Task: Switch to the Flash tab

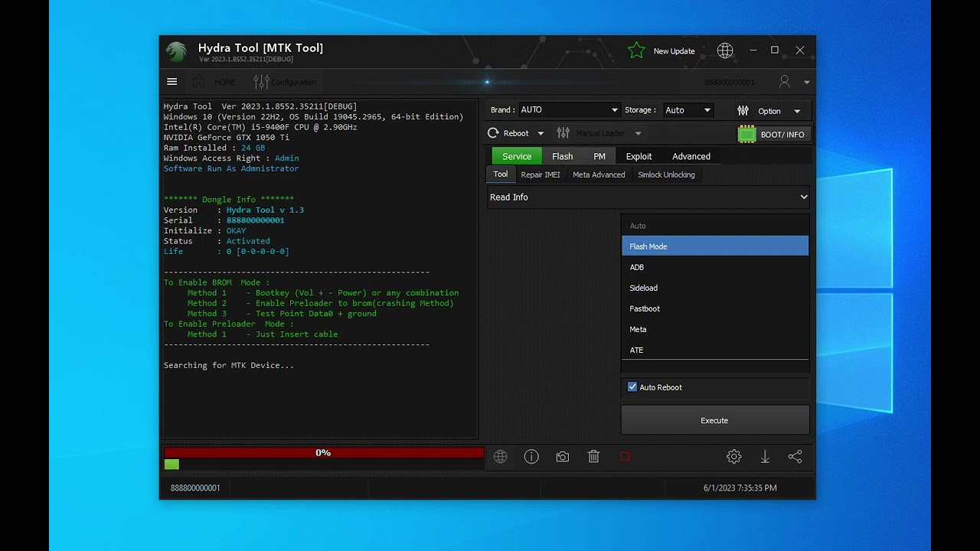Action: [563, 156]
